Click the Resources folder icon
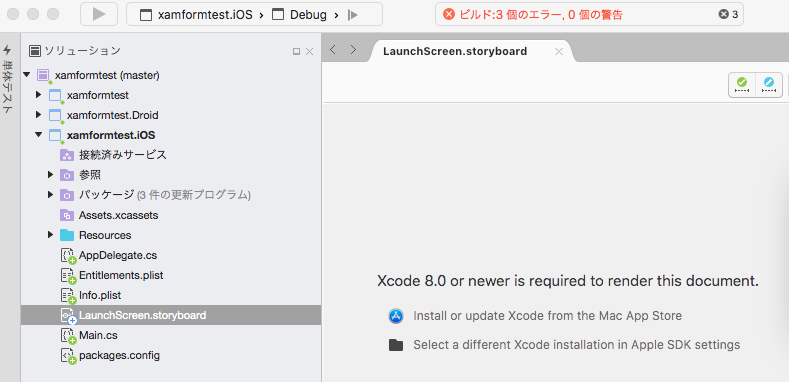Viewport: 789px width, 382px height. 67,235
